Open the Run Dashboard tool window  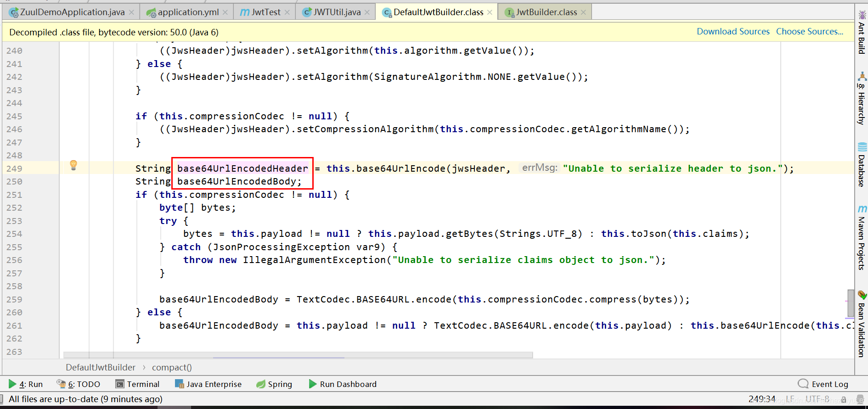(343, 384)
